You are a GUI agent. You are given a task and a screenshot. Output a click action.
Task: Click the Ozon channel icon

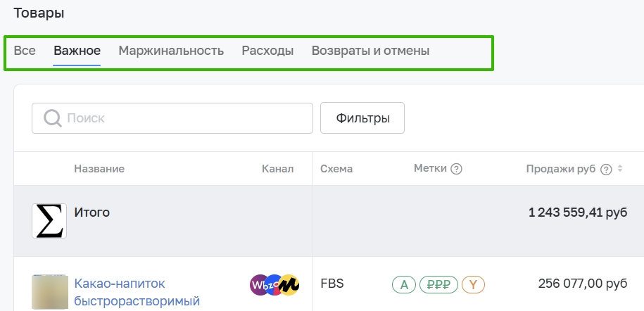click(274, 285)
